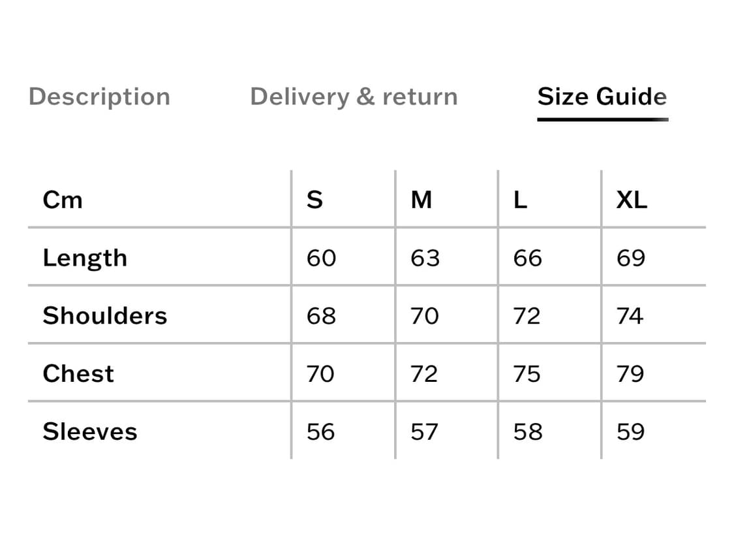The height and width of the screenshot is (560, 734).
Task: Click Chest value 75 for size L
Action: pos(527,374)
